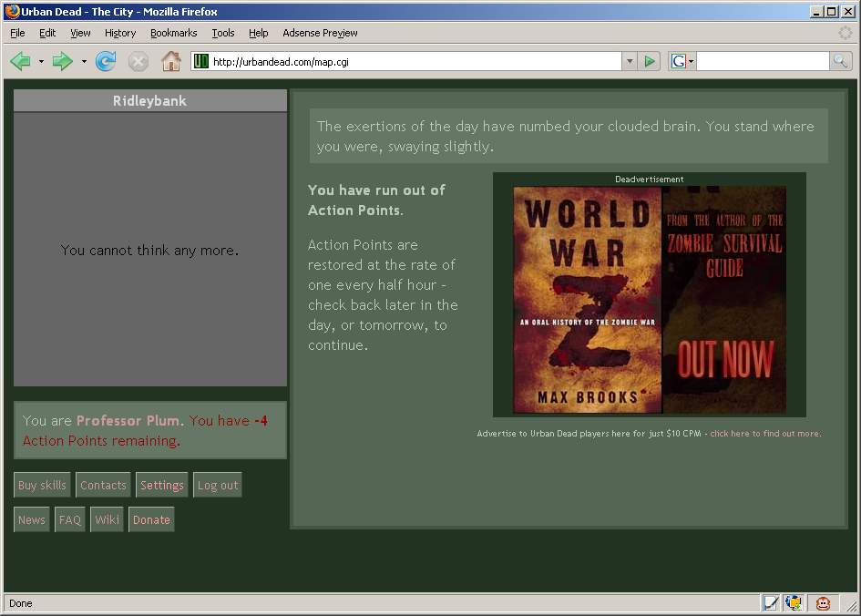
Task: Open the Wiki button
Action: tap(108, 519)
